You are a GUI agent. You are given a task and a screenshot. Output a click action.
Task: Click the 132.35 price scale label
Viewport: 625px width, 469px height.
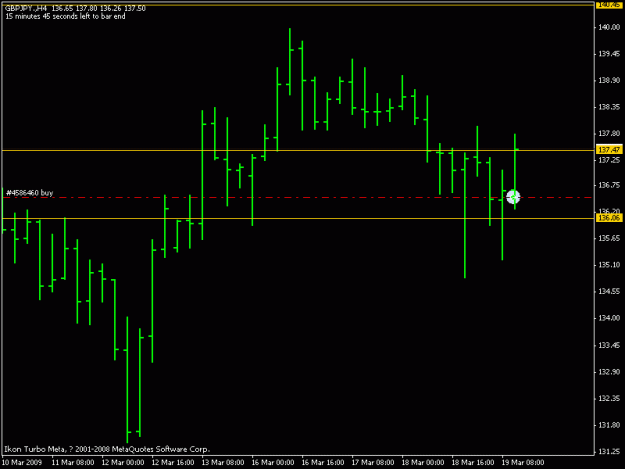609,398
